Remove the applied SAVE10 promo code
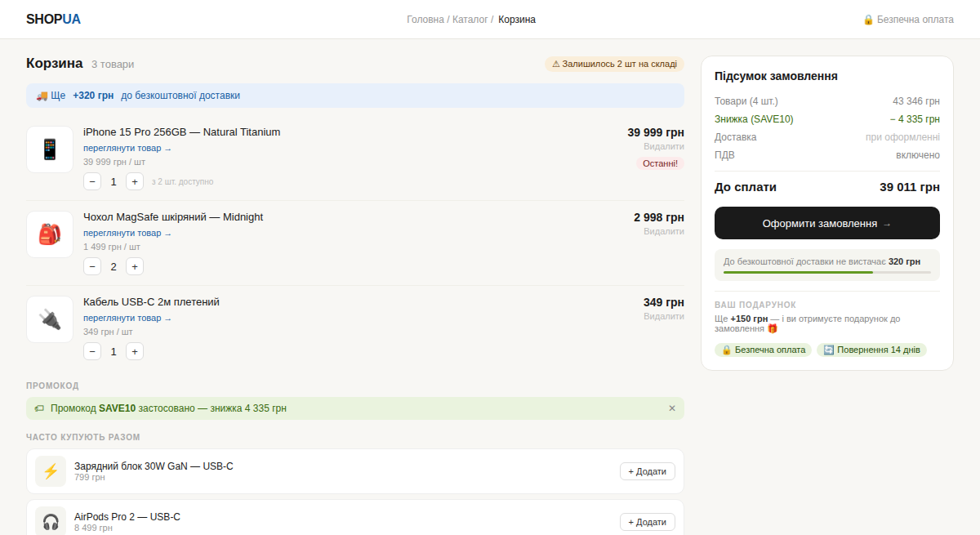 tap(672, 408)
